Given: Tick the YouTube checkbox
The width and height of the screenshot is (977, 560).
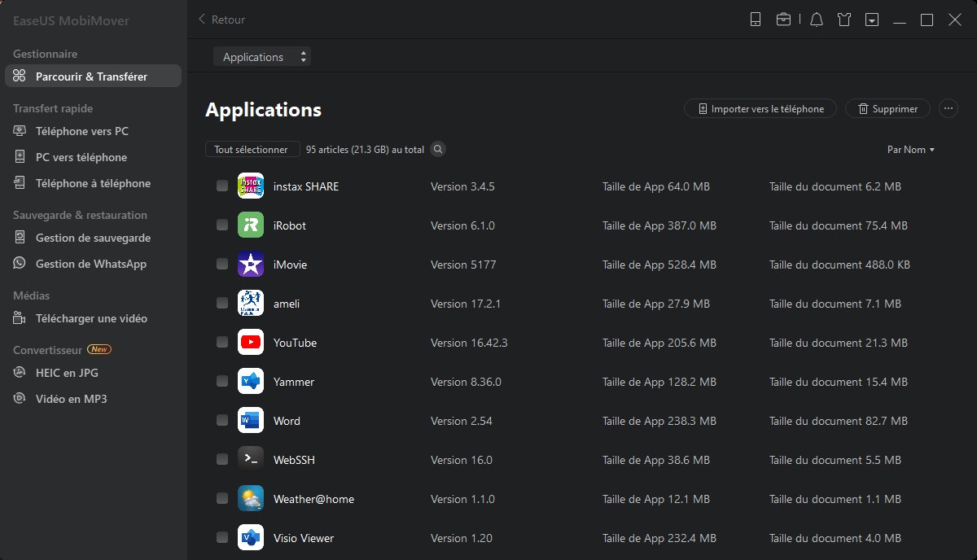Looking at the screenshot, I should (x=222, y=343).
